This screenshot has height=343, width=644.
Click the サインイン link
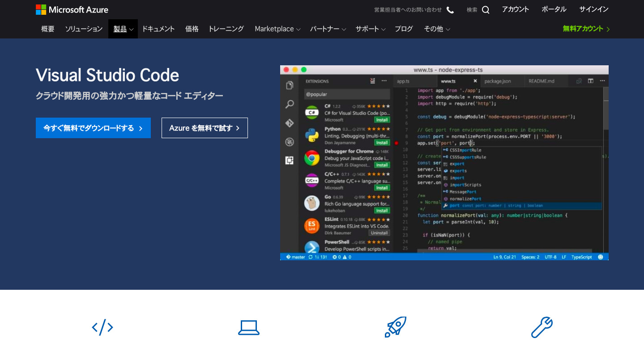point(593,9)
